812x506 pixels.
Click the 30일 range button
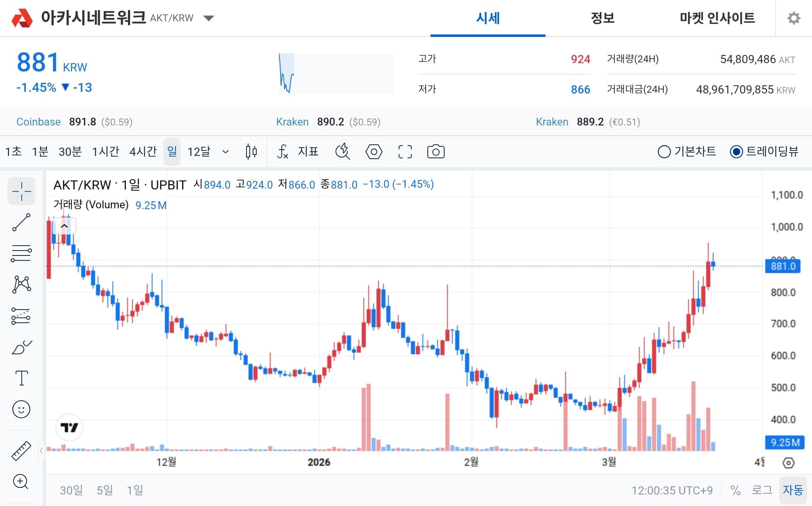[71, 490]
